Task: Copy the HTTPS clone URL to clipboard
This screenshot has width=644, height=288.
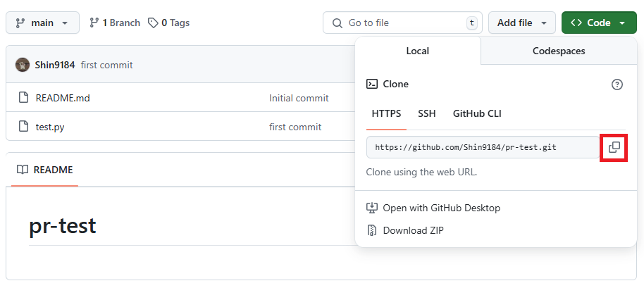Action: [x=614, y=147]
